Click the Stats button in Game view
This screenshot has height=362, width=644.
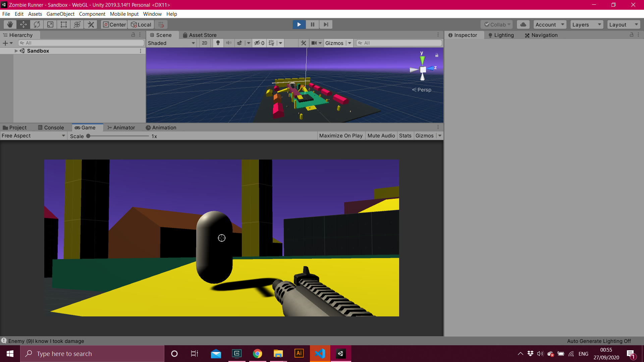tap(405, 136)
